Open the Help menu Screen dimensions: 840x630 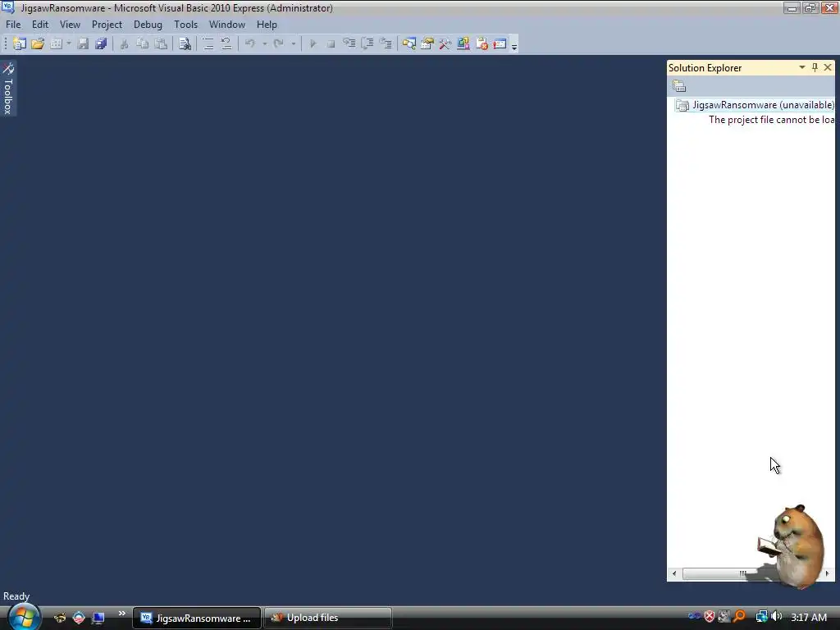click(x=267, y=25)
